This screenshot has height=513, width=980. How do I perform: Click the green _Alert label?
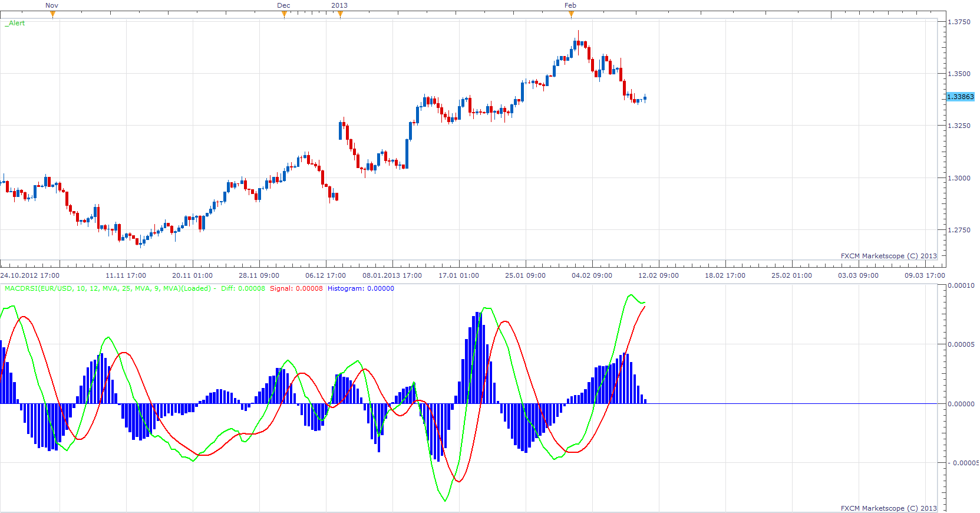click(x=15, y=23)
